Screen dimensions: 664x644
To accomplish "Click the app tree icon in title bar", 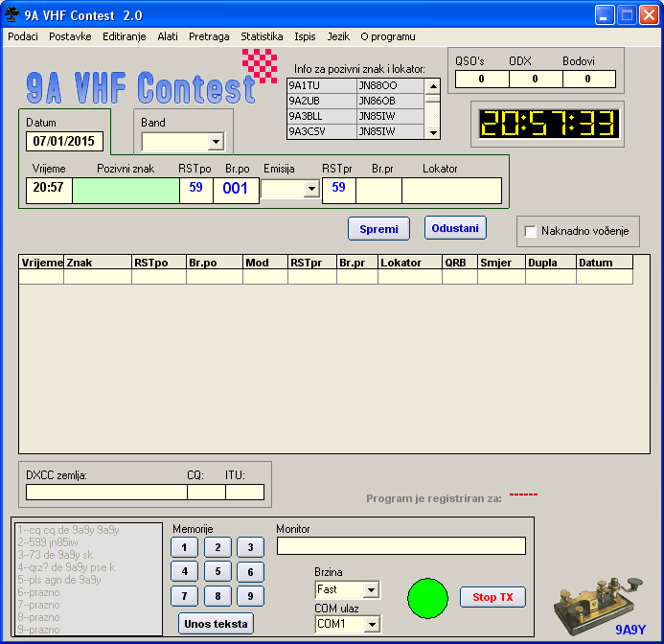I will [x=12, y=14].
